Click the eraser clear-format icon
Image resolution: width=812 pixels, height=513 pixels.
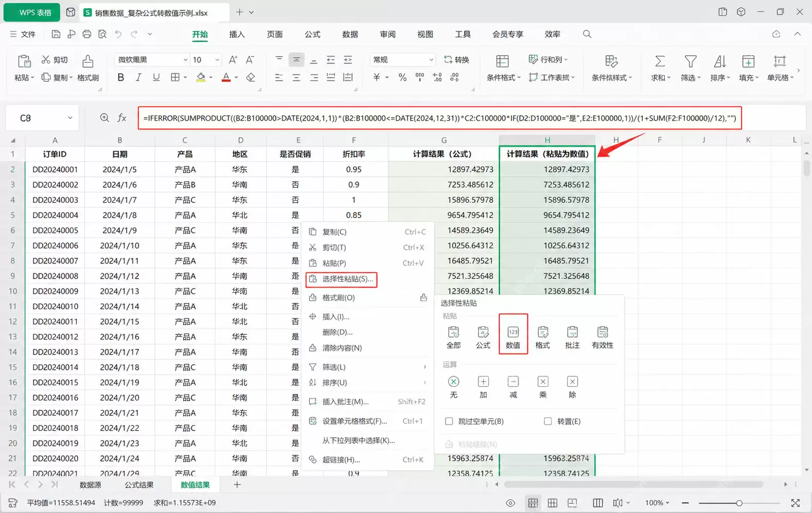point(251,77)
